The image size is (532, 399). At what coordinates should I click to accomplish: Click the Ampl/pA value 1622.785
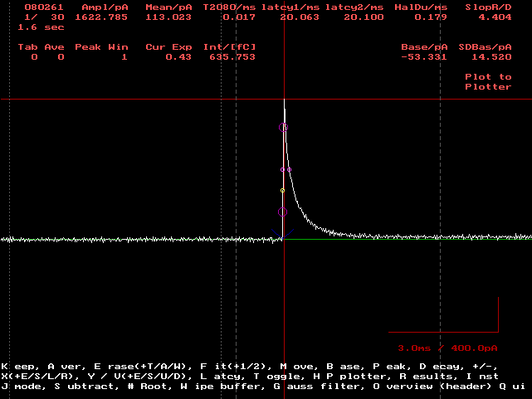[95, 17]
